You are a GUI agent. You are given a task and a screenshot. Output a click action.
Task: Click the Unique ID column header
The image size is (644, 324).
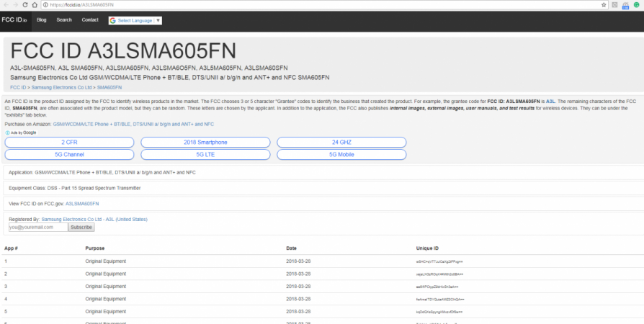[427, 248]
